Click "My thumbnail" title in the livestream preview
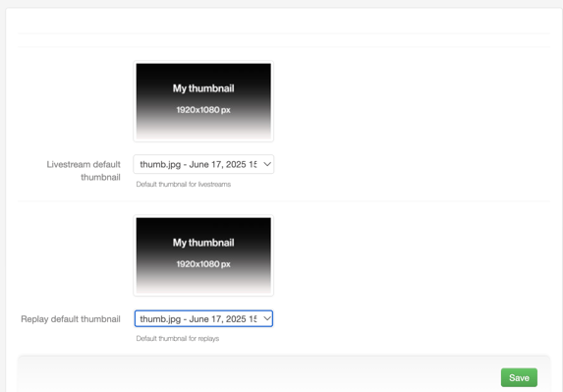Image resolution: width=563 pixels, height=392 pixels. coord(203,88)
